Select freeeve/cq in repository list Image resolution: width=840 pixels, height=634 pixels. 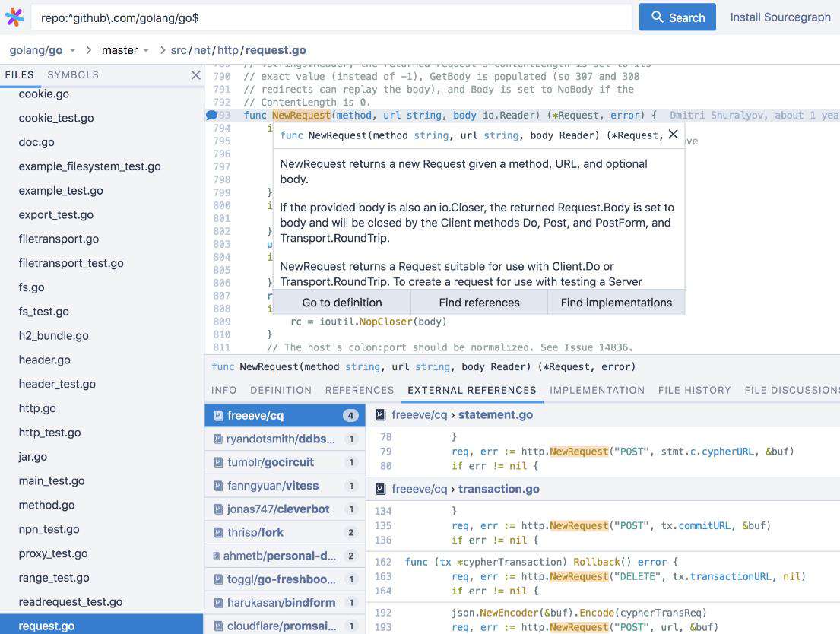pyautogui.click(x=284, y=415)
